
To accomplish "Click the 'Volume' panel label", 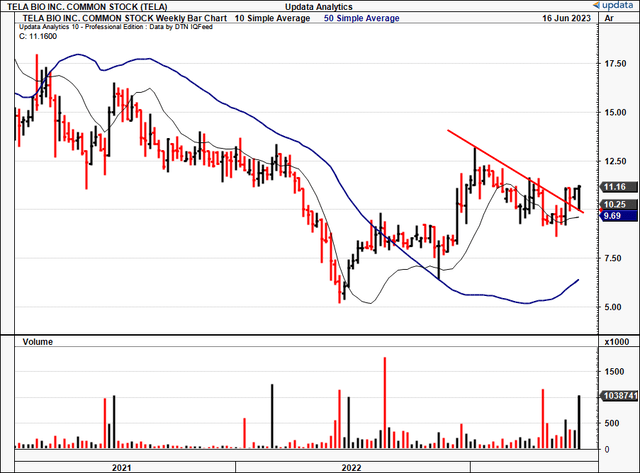I will [x=38, y=342].
